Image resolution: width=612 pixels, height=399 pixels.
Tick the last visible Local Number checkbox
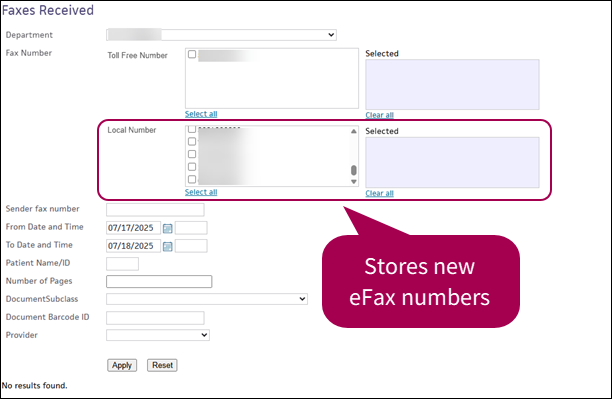click(192, 179)
